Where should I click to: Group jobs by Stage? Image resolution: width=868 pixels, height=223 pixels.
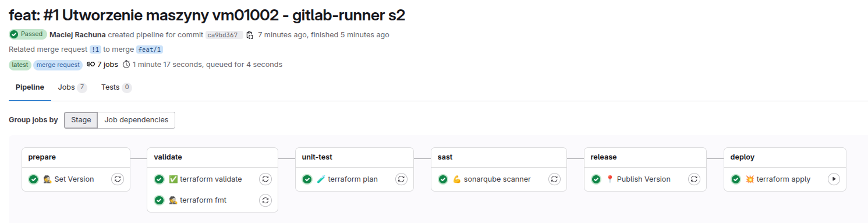tap(81, 120)
